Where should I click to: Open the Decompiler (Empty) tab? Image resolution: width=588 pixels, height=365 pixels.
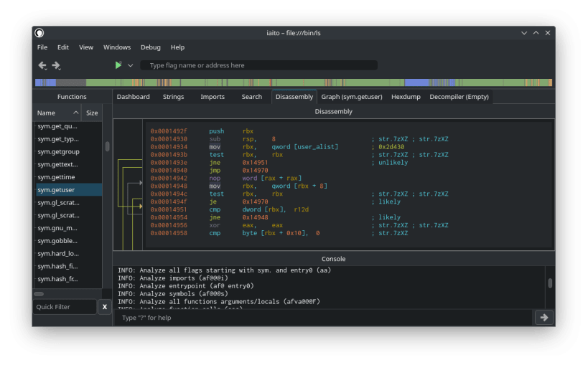point(459,97)
